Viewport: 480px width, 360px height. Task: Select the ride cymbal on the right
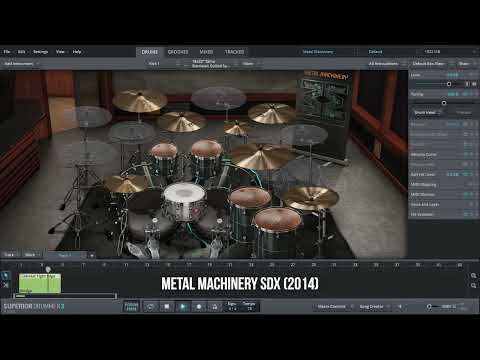(x=311, y=197)
